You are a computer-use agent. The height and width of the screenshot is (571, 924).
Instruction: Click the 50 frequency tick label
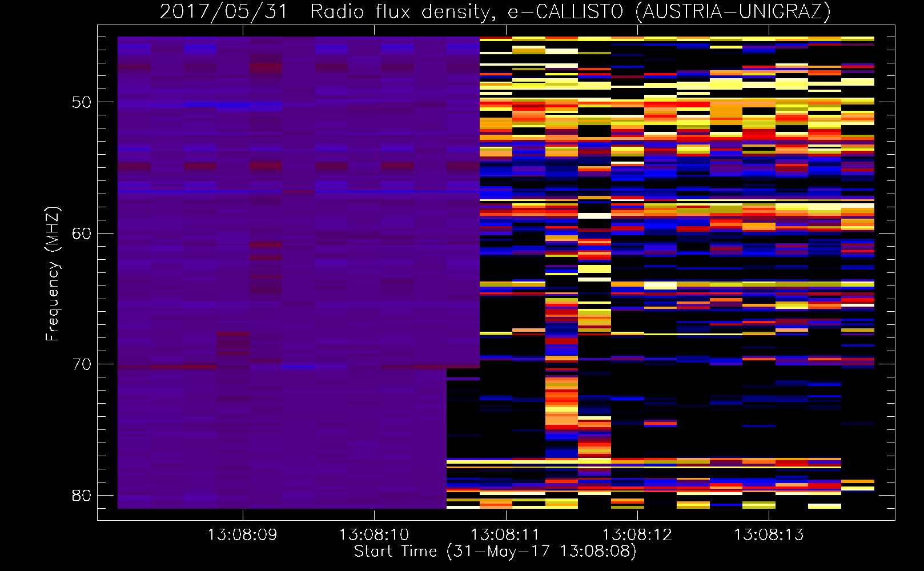82,102
